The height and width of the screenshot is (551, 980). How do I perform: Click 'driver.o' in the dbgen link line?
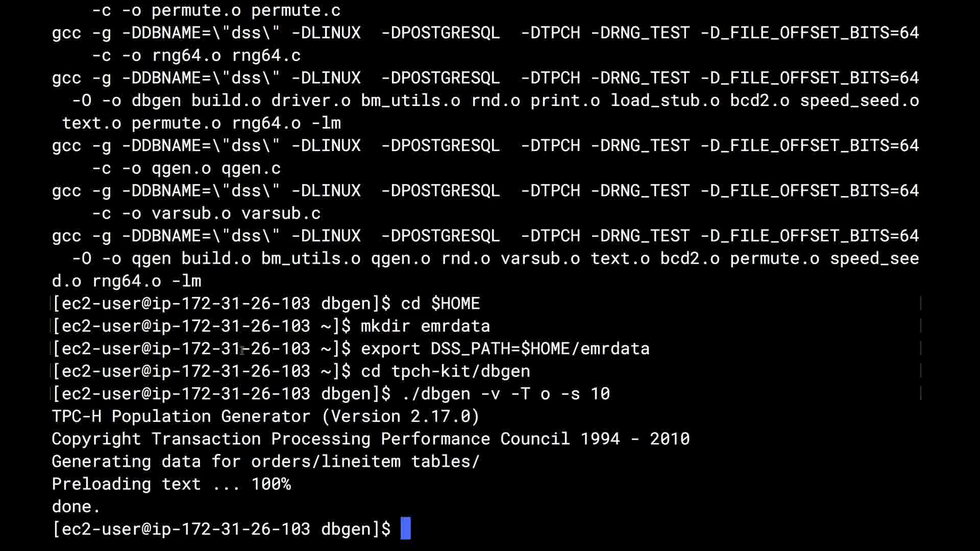pos(310,101)
